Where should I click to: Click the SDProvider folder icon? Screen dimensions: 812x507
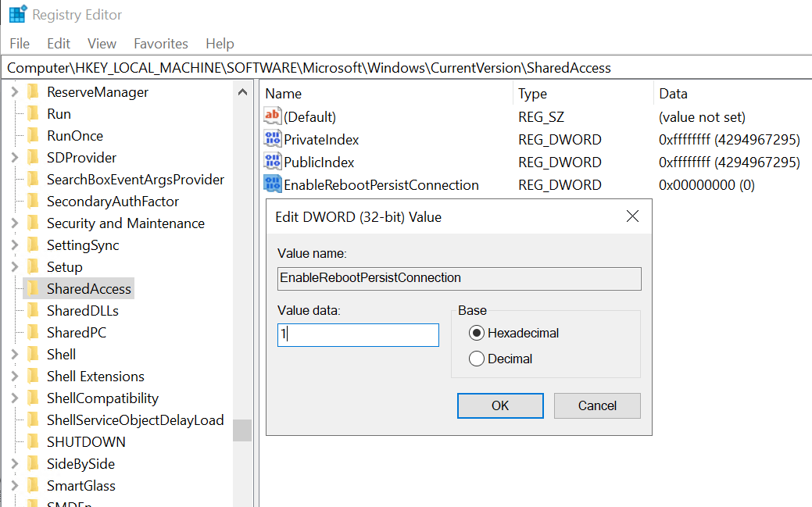tap(33, 157)
